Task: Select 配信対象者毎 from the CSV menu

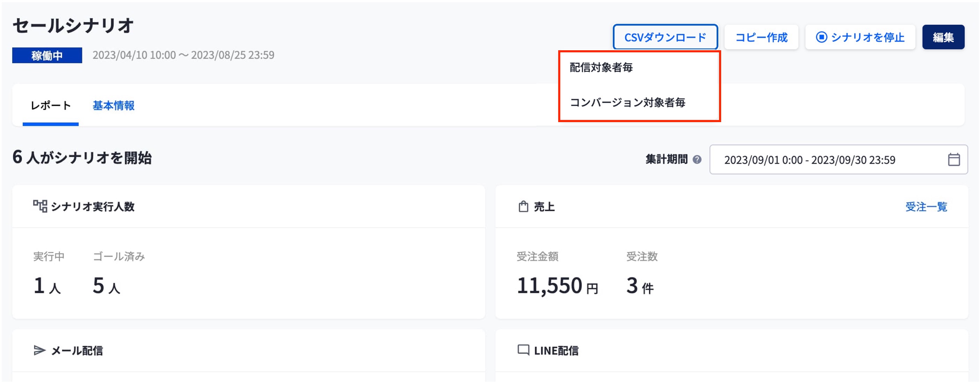Action: (601, 68)
